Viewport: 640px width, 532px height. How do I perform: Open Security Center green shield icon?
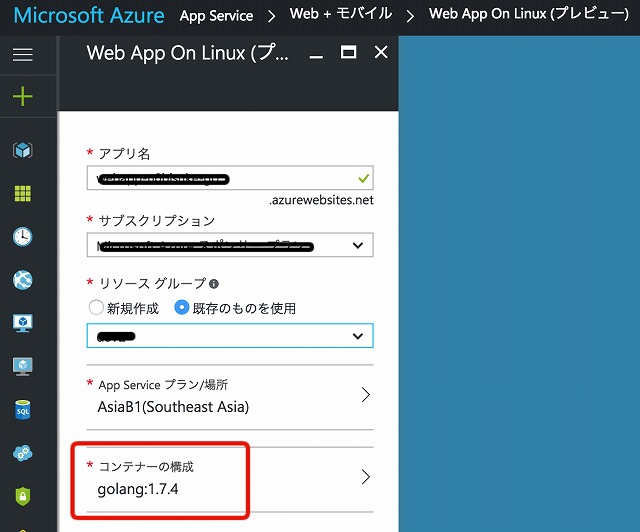(22, 496)
